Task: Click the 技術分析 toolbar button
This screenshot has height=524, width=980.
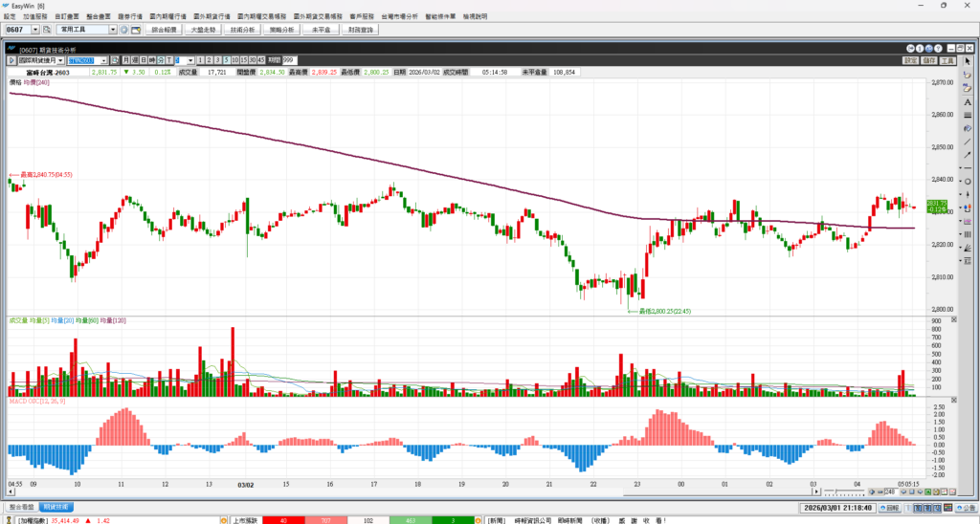Action: 243,30
